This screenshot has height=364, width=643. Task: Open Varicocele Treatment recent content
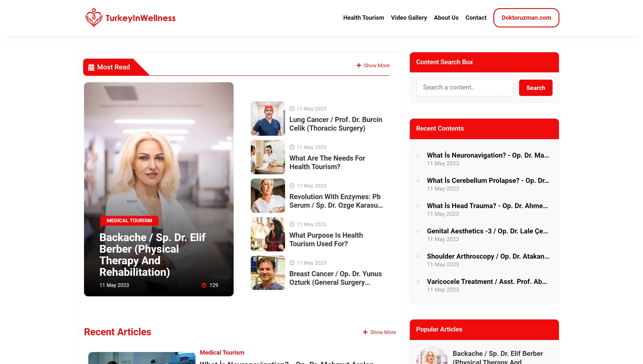(486, 282)
